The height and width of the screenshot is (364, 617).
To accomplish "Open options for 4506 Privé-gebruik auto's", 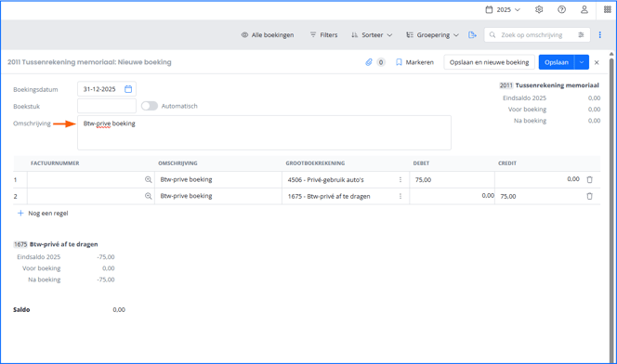I will (x=400, y=179).
